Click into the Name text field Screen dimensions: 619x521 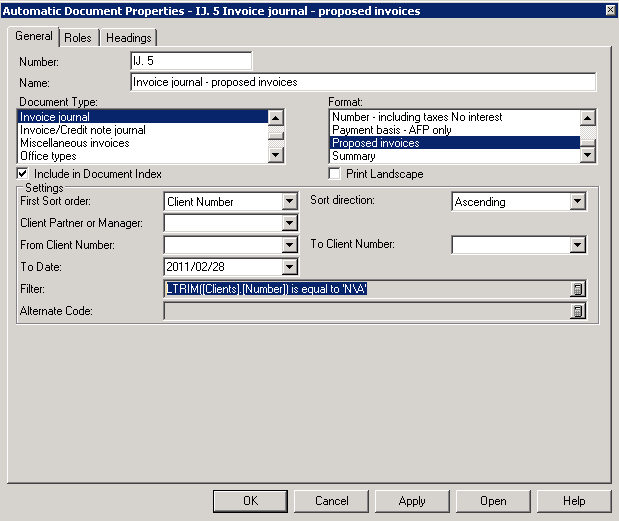tap(363, 82)
